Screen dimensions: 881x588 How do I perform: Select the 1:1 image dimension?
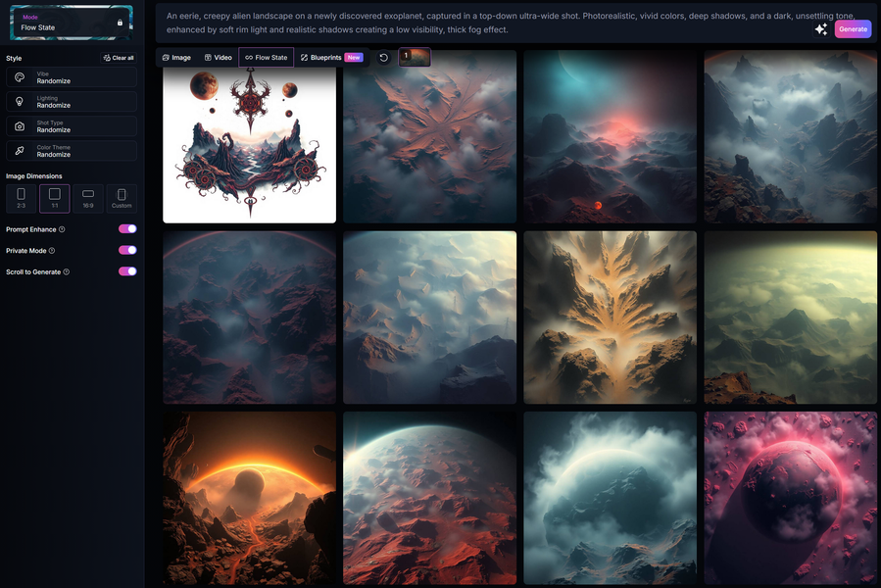coord(55,198)
